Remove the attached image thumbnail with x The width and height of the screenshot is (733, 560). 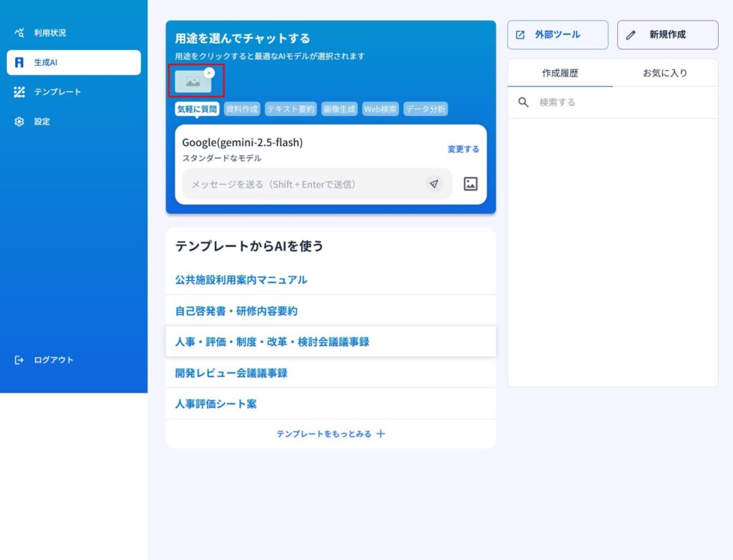pos(209,73)
